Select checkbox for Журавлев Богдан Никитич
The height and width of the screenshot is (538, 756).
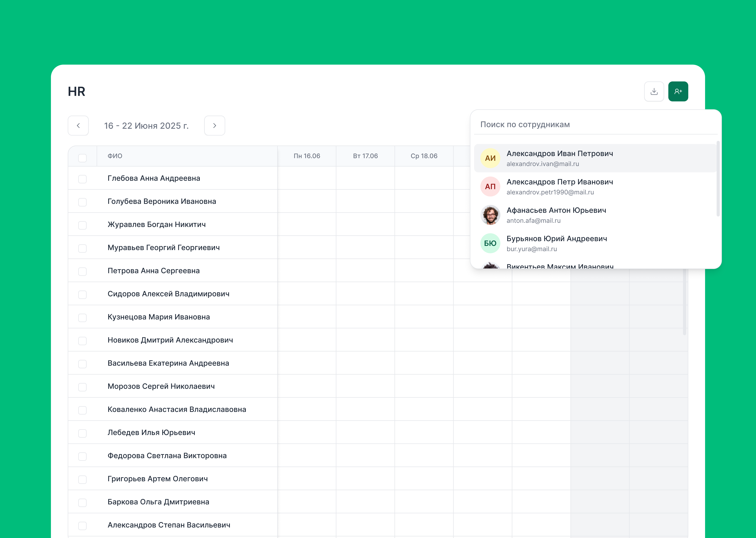(x=82, y=225)
